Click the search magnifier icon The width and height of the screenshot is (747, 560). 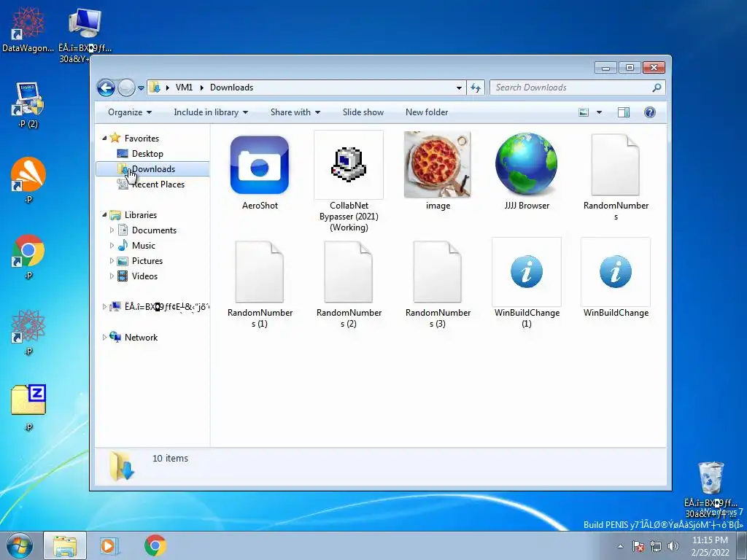[657, 87]
